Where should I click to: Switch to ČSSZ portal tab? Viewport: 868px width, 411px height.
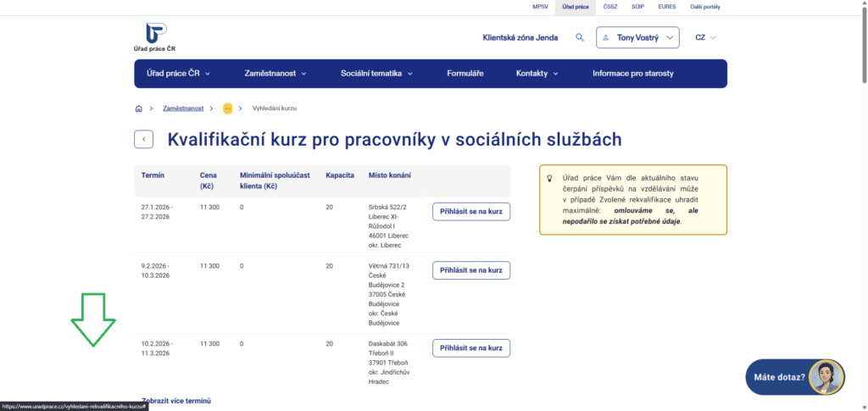610,7
